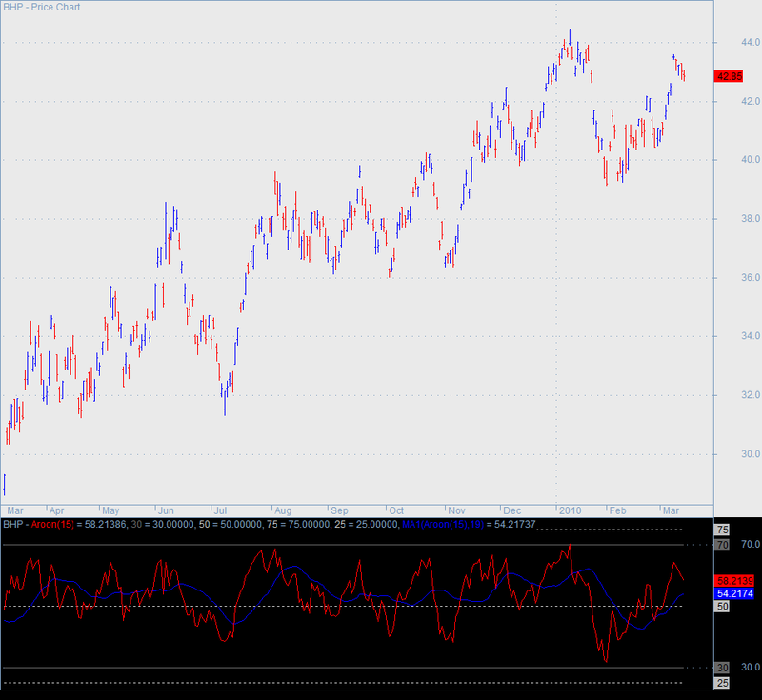762x700 pixels.
Task: Select the red Aroon(15) indicator label
Action: [53, 525]
